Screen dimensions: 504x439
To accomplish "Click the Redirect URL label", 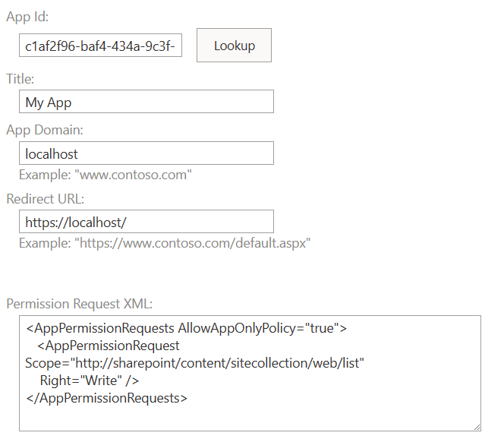I will pyautogui.click(x=45, y=199).
